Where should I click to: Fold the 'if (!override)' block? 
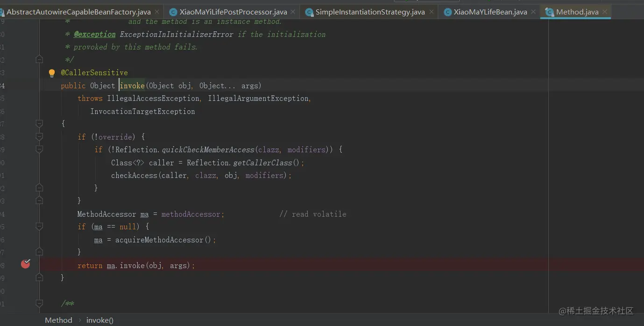pos(39,137)
